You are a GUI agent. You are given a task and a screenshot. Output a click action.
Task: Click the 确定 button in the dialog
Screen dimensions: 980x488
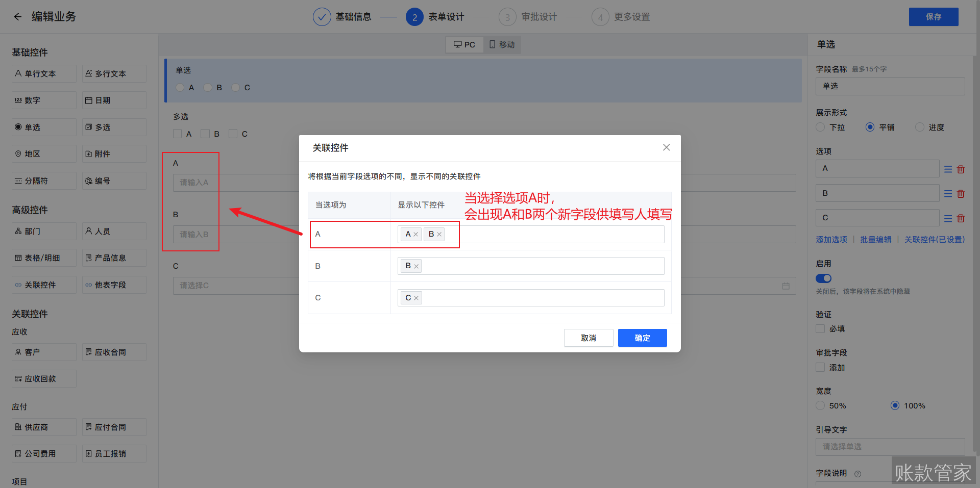642,338
